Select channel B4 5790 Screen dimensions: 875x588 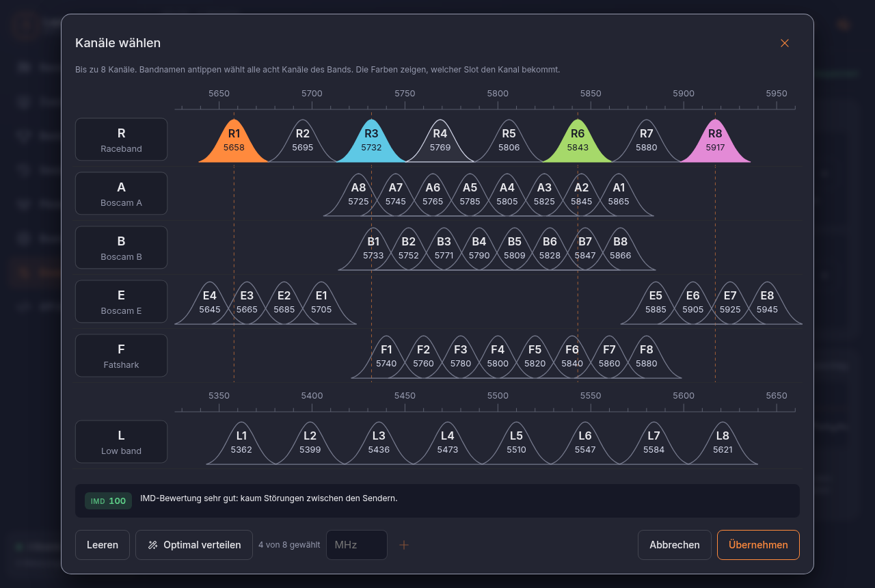479,248
